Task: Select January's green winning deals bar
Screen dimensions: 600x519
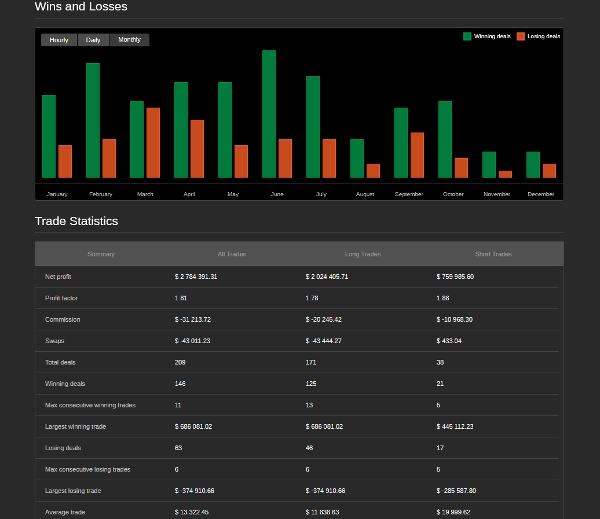Action: point(49,136)
